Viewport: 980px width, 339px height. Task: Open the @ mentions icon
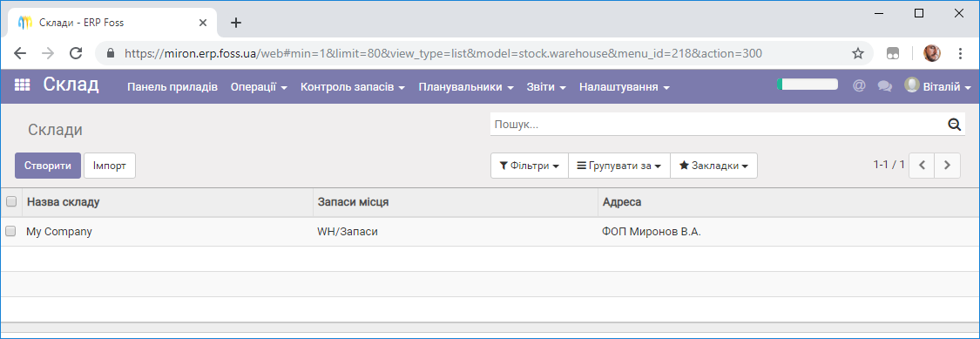[x=859, y=86]
